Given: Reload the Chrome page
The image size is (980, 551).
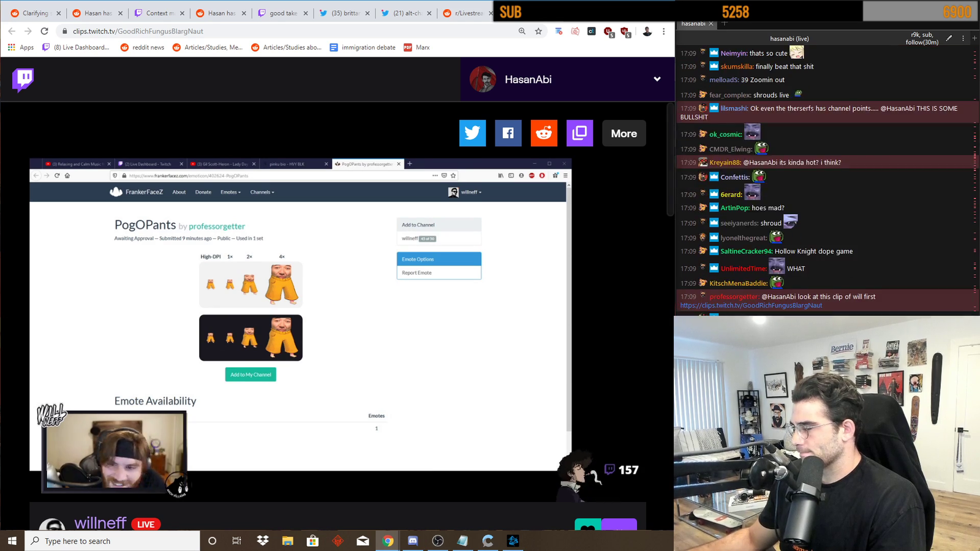Looking at the screenshot, I should click(44, 31).
